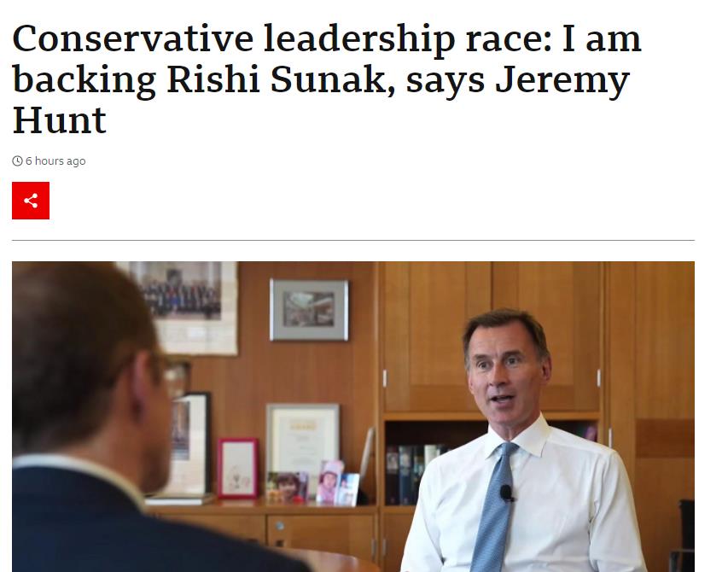Click "Rishi Sunak" in the headline
Screen dimensions: 728x572
click(x=277, y=80)
